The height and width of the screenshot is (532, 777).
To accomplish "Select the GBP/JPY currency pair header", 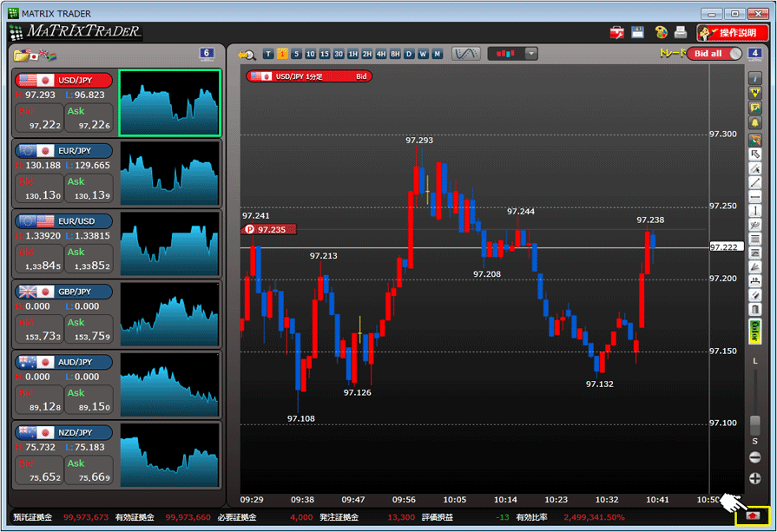I will (63, 292).
